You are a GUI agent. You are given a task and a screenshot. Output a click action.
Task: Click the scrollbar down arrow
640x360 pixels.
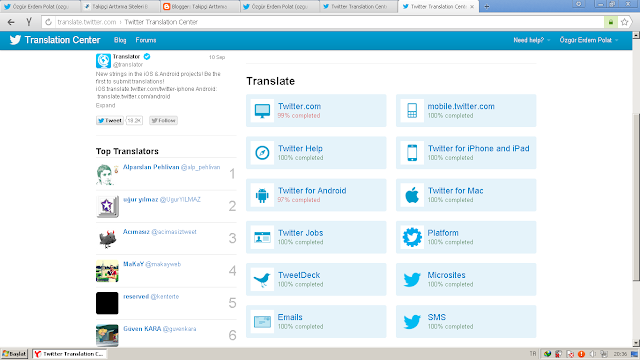[636, 343]
